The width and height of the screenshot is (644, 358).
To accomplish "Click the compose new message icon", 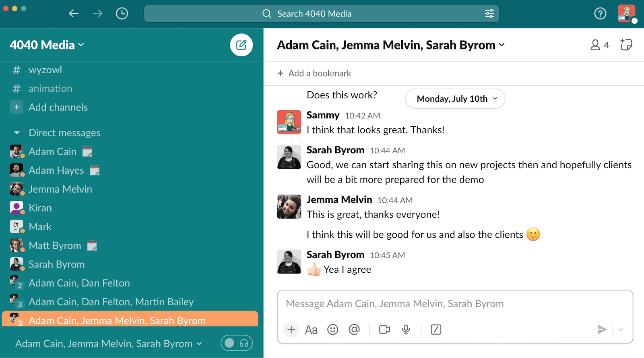I will pyautogui.click(x=241, y=45).
